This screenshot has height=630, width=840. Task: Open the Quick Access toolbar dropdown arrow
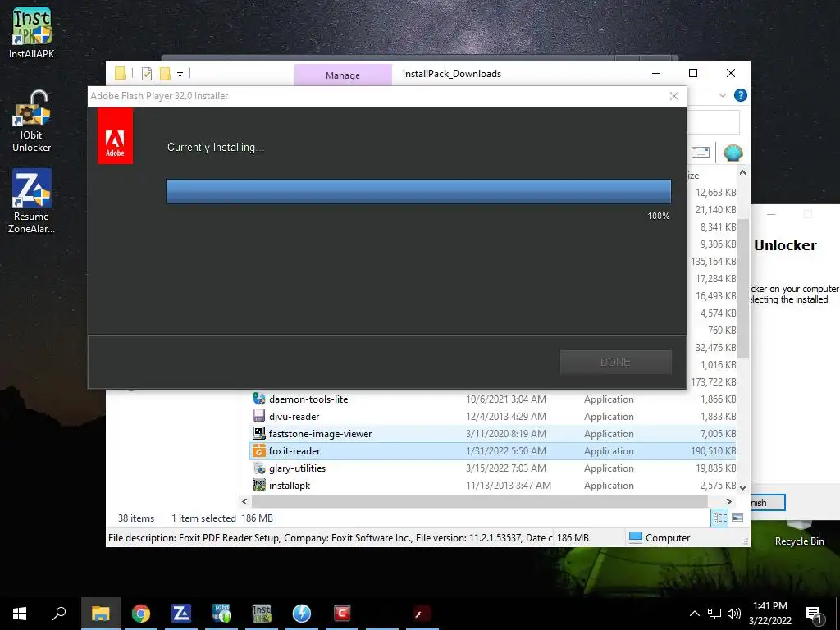point(180,75)
